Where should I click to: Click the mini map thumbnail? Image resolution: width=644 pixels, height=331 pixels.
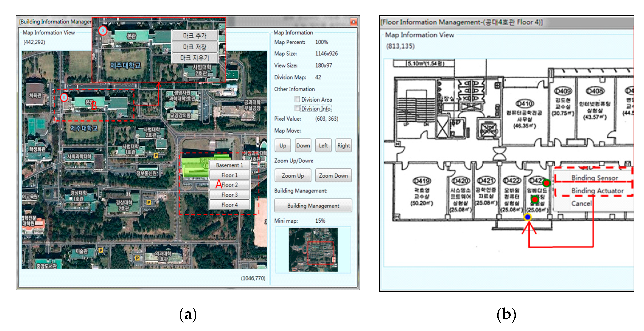click(x=313, y=250)
